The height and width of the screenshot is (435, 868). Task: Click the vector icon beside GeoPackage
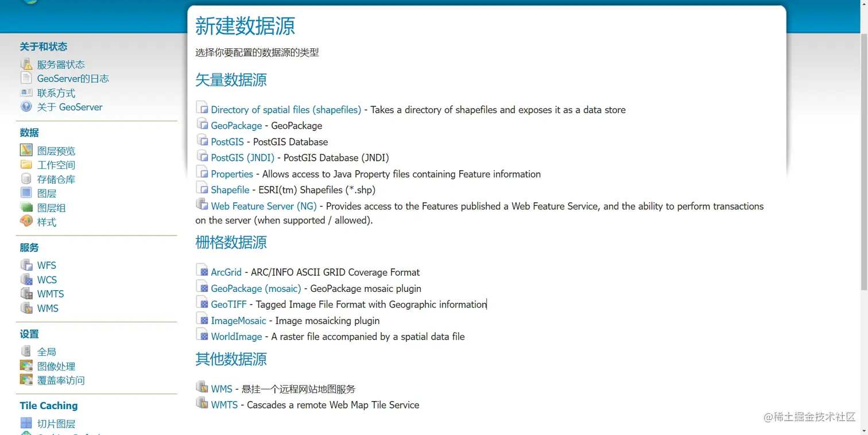[202, 124]
